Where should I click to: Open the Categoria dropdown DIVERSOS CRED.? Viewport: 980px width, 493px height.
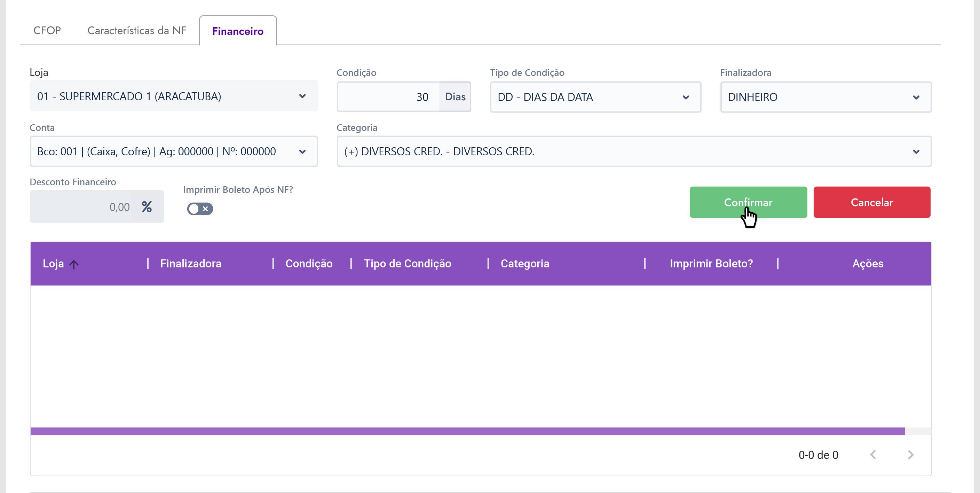click(x=634, y=151)
